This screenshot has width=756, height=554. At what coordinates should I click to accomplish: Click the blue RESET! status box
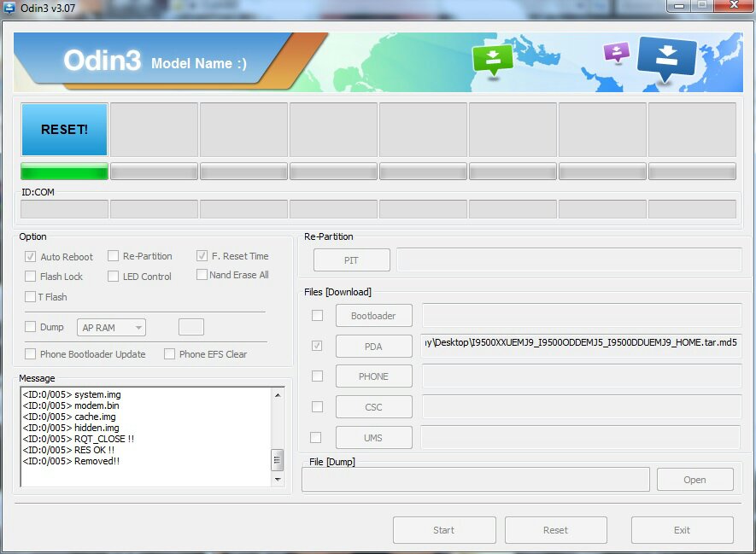coord(64,130)
